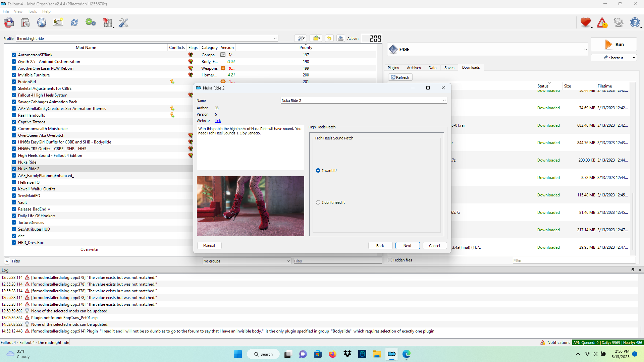Screen dimensions: 644x362
Task: Open Settings wrench and screwdriver icon
Action: pyautogui.click(x=124, y=22)
